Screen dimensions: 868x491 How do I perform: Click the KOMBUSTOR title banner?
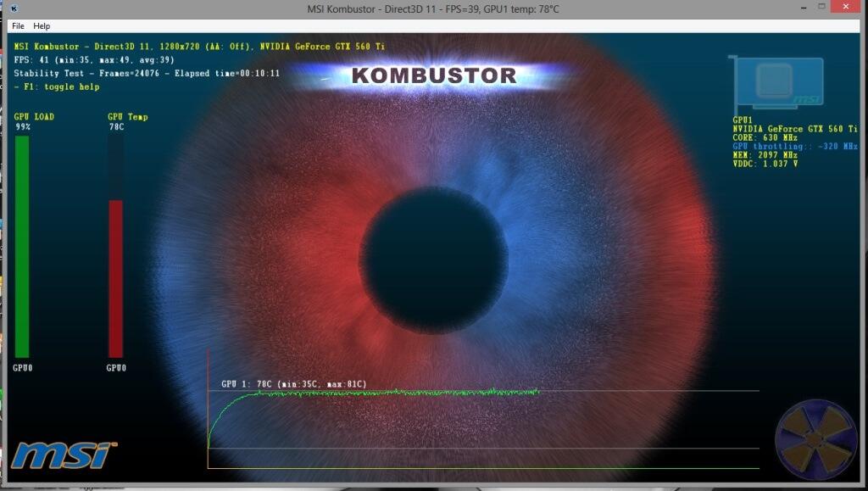point(434,75)
